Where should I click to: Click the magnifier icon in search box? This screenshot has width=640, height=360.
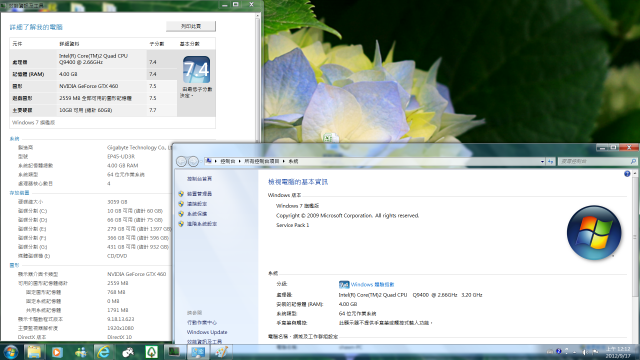tap(633, 162)
